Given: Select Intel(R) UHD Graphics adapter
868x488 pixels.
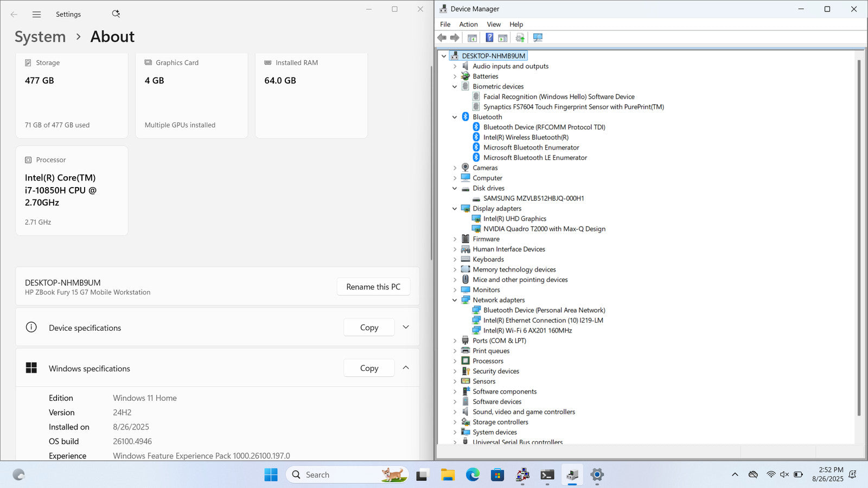Looking at the screenshot, I should [x=515, y=219].
